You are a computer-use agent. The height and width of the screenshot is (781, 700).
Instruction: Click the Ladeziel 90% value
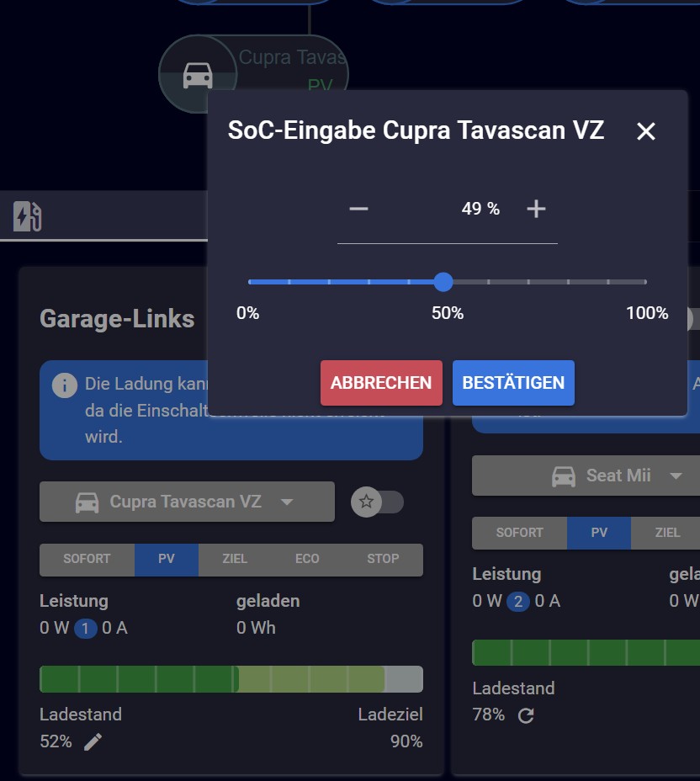[x=406, y=741]
